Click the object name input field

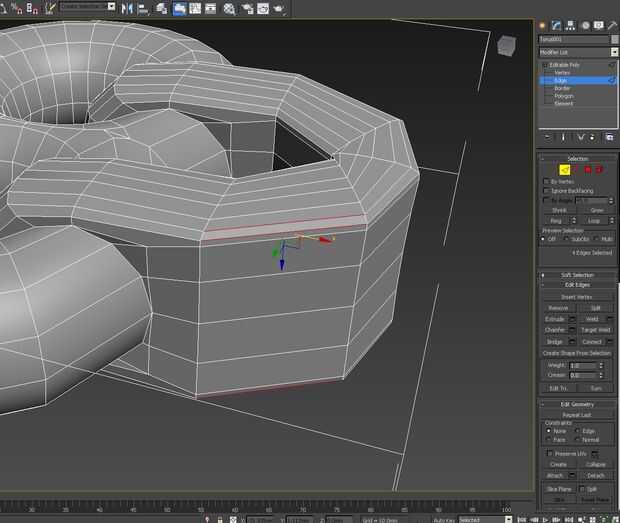(573, 39)
